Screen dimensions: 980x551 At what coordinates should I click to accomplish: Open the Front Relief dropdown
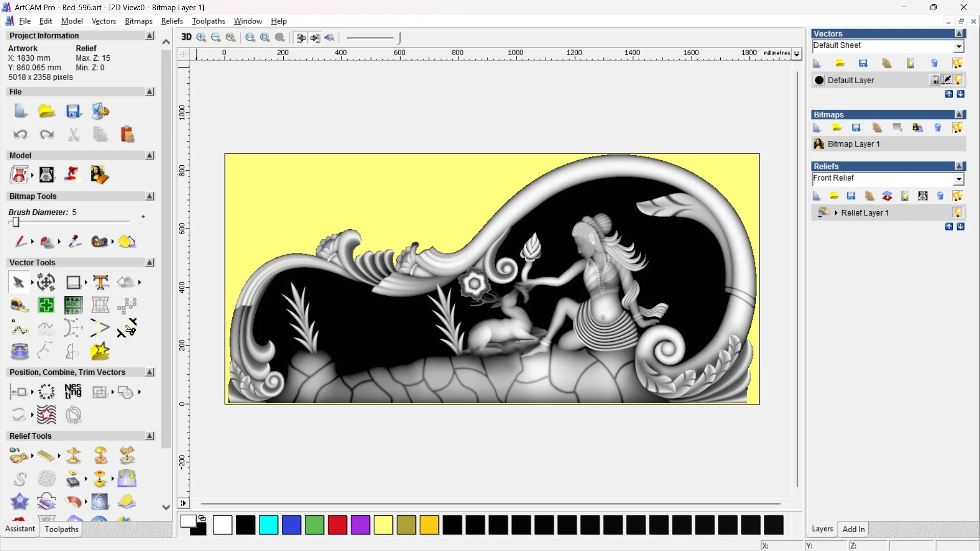pyautogui.click(x=959, y=179)
